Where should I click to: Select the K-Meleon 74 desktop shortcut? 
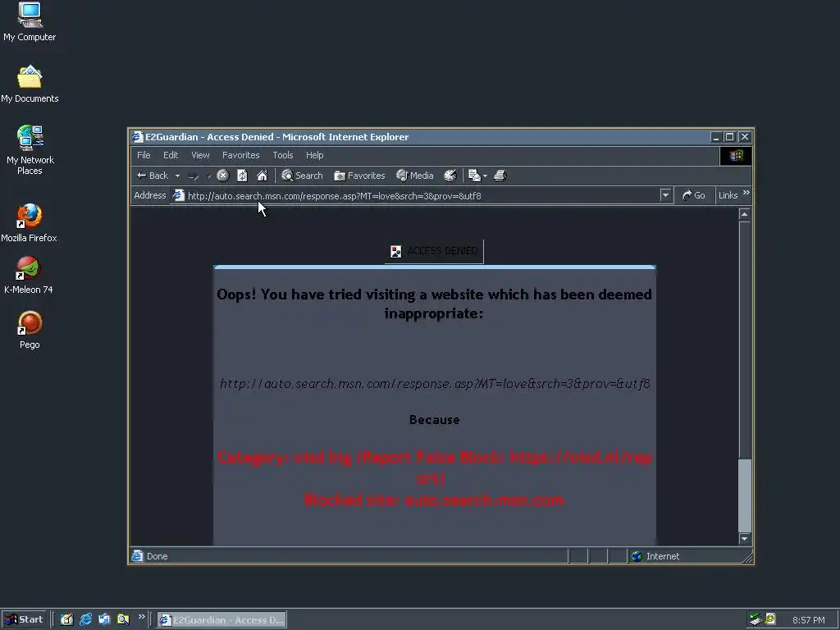(x=29, y=276)
